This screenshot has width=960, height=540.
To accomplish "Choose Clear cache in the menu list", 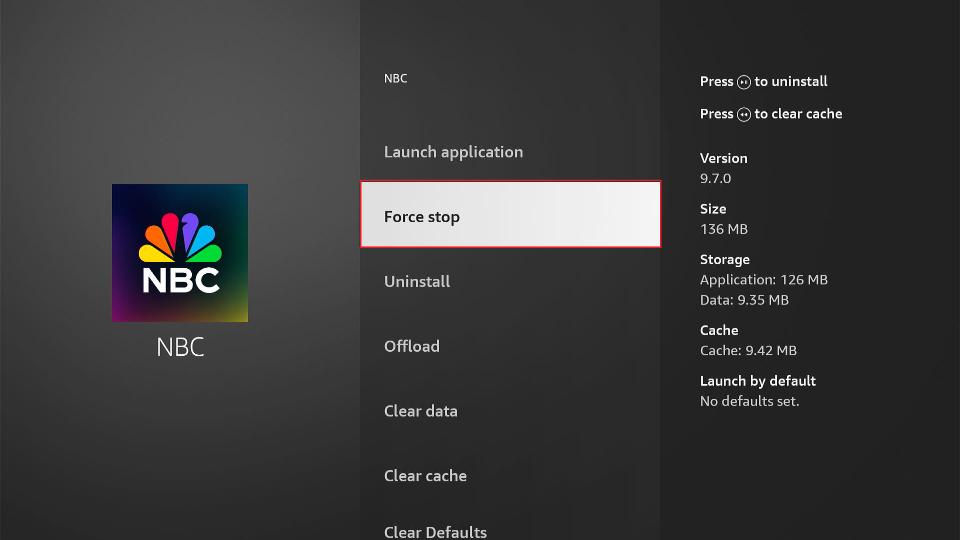I will pos(511,476).
